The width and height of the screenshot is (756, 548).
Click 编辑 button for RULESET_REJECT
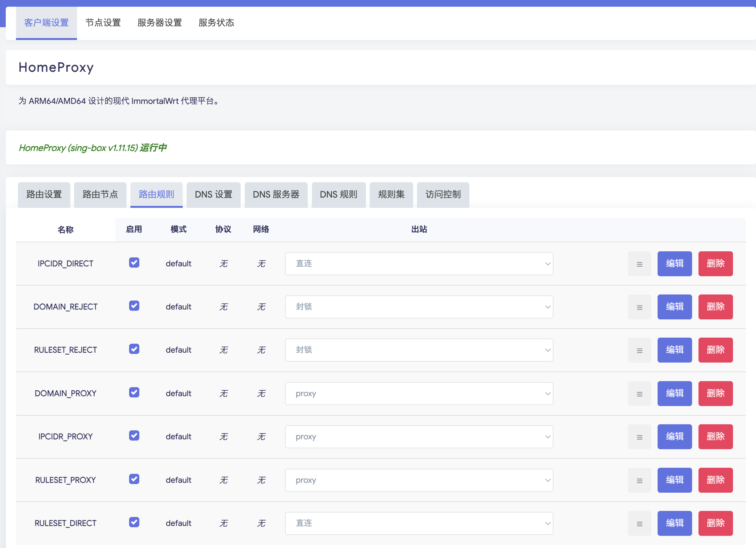[x=674, y=350]
